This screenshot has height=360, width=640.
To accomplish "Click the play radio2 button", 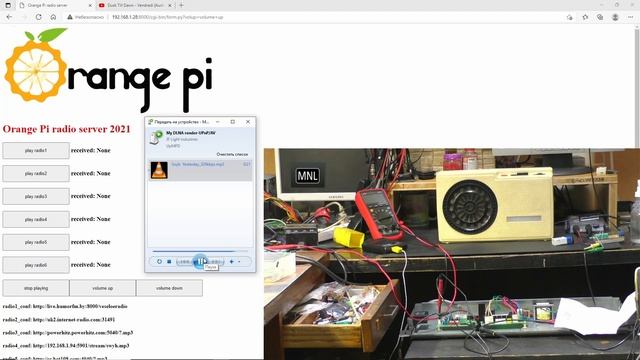I will tap(36, 173).
